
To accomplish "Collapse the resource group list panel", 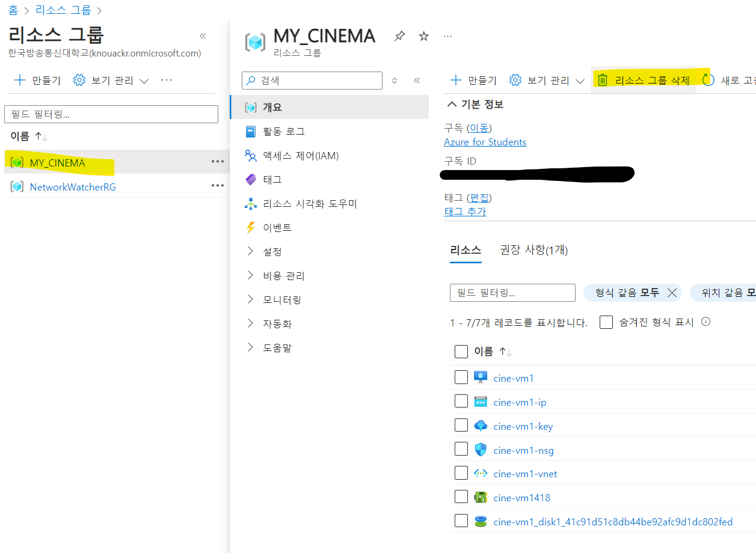I will pos(203,36).
